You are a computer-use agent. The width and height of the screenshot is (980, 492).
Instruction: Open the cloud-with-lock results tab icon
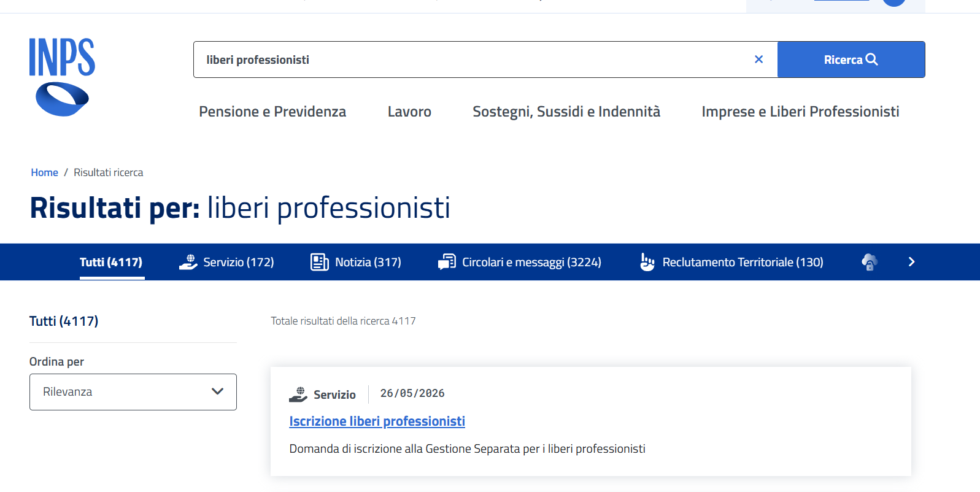(x=870, y=262)
